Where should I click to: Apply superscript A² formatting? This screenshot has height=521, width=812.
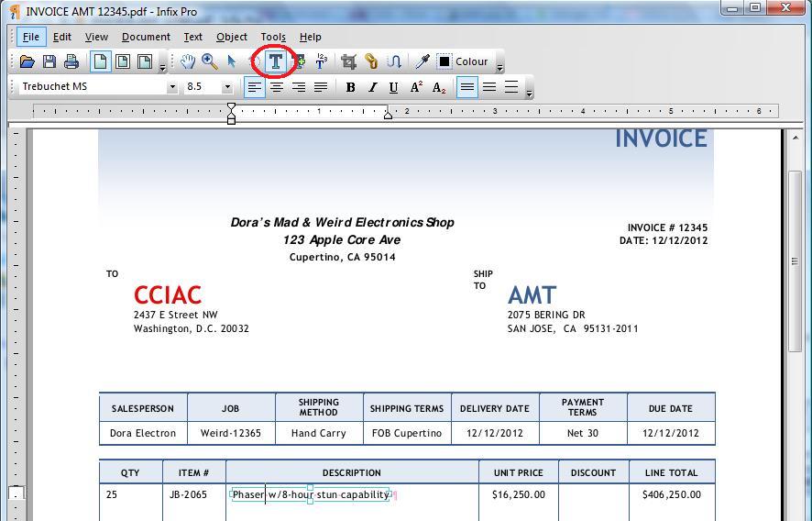(416, 87)
